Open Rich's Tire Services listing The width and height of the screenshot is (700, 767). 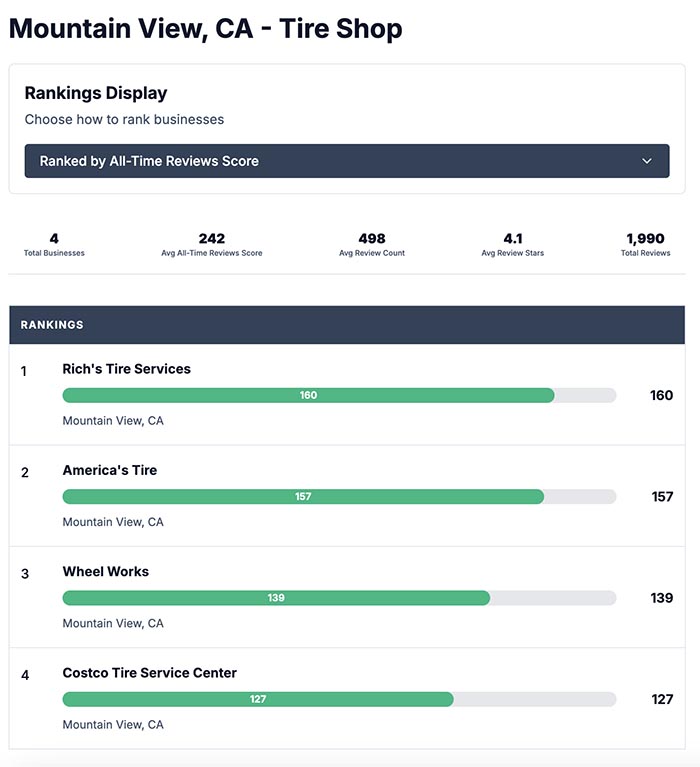pos(126,369)
